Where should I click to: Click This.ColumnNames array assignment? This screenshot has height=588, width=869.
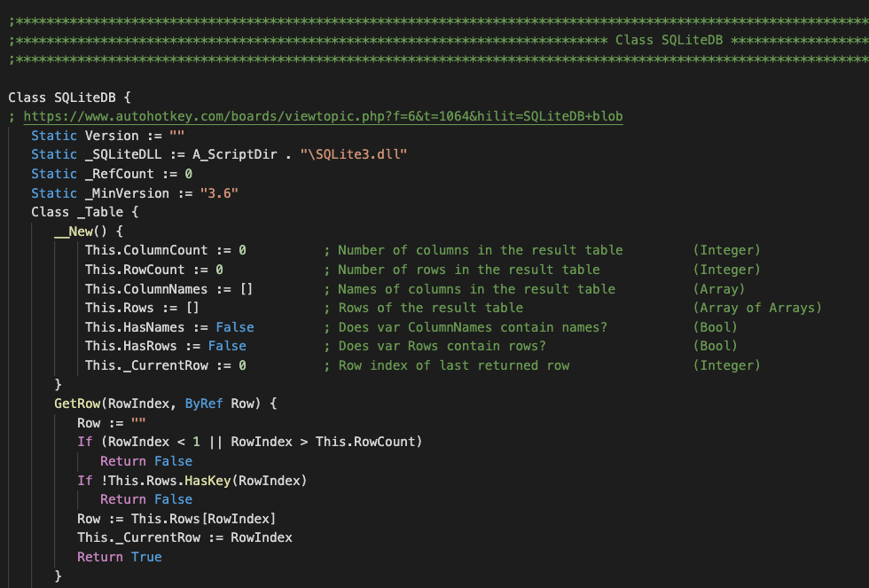pyautogui.click(x=168, y=289)
